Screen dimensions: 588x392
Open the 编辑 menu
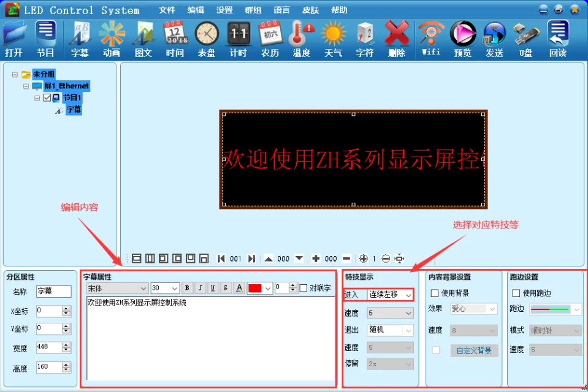click(196, 10)
